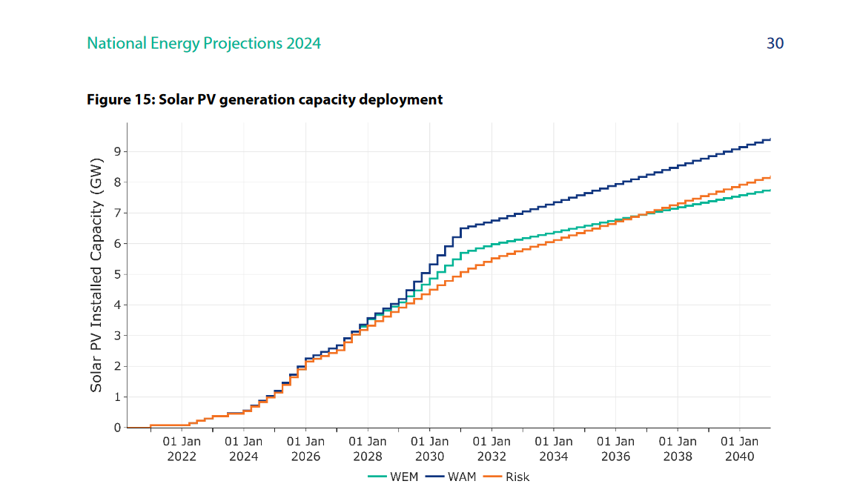Click the 01 Jan 2028 axis label

[368, 449]
